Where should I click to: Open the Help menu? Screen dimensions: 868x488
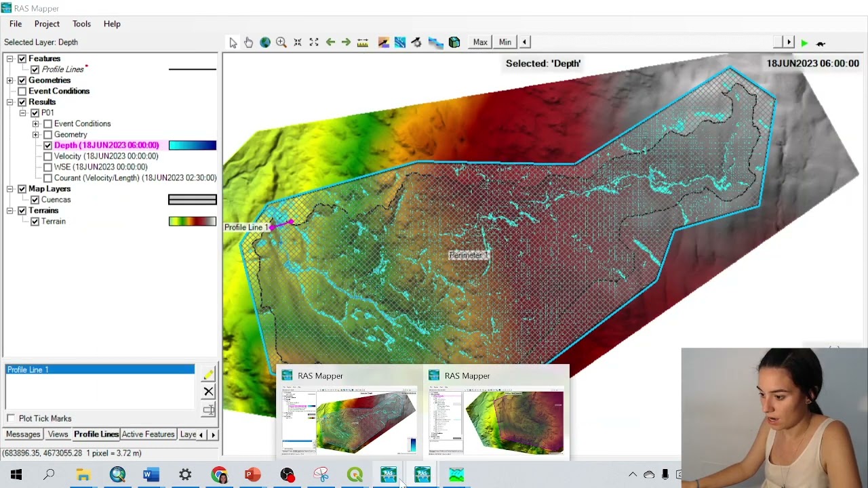pyautogui.click(x=112, y=24)
